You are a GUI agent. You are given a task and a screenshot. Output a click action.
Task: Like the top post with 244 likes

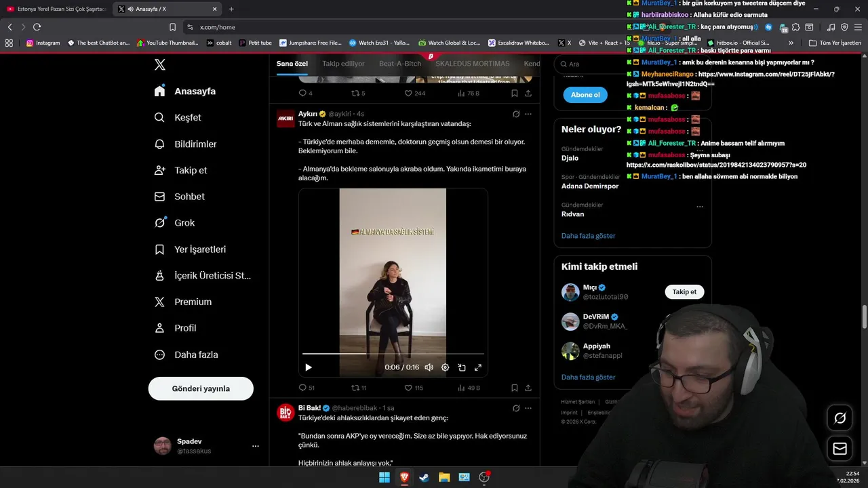click(x=415, y=93)
